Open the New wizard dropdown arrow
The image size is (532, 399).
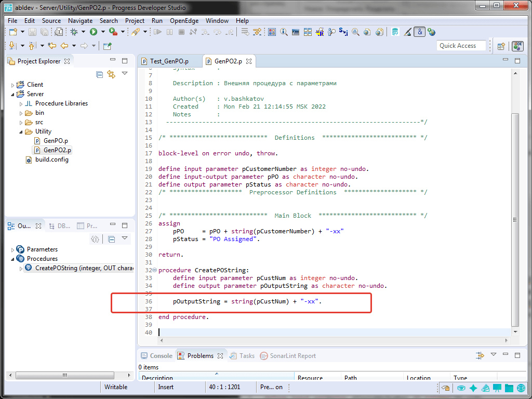tap(22, 32)
